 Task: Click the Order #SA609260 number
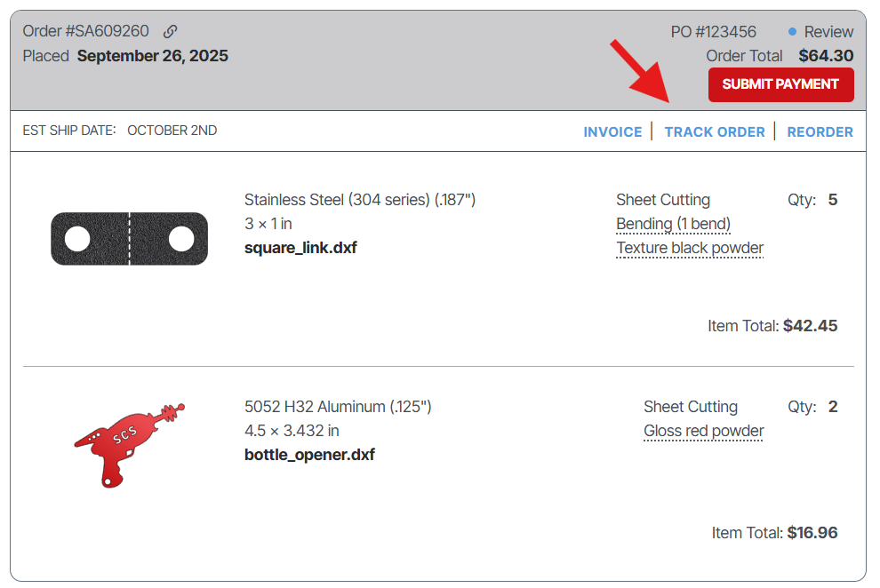(x=86, y=32)
